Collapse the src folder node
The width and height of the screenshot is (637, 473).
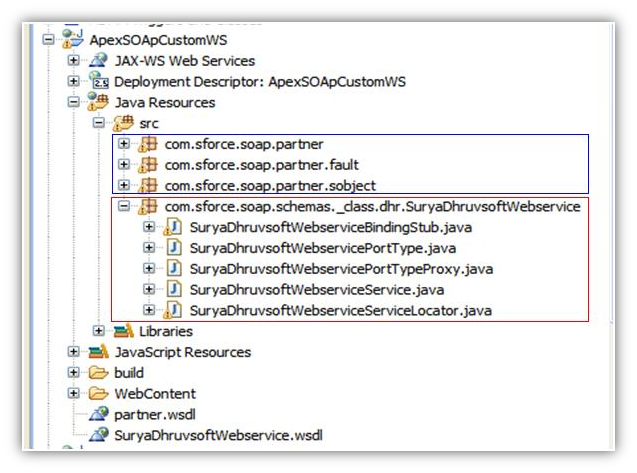pyautogui.click(x=98, y=122)
